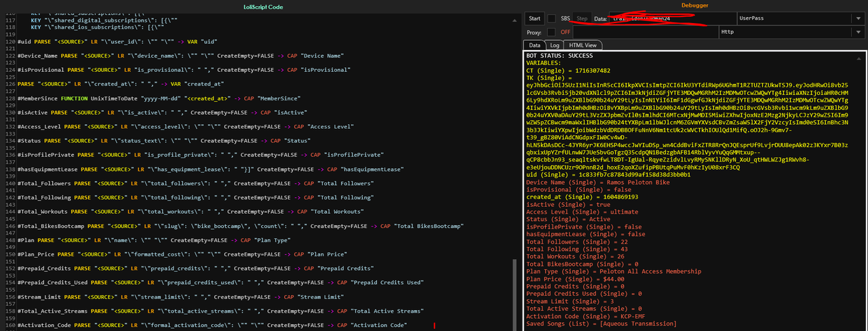Select the Total Workouts 26 line

tap(575, 256)
